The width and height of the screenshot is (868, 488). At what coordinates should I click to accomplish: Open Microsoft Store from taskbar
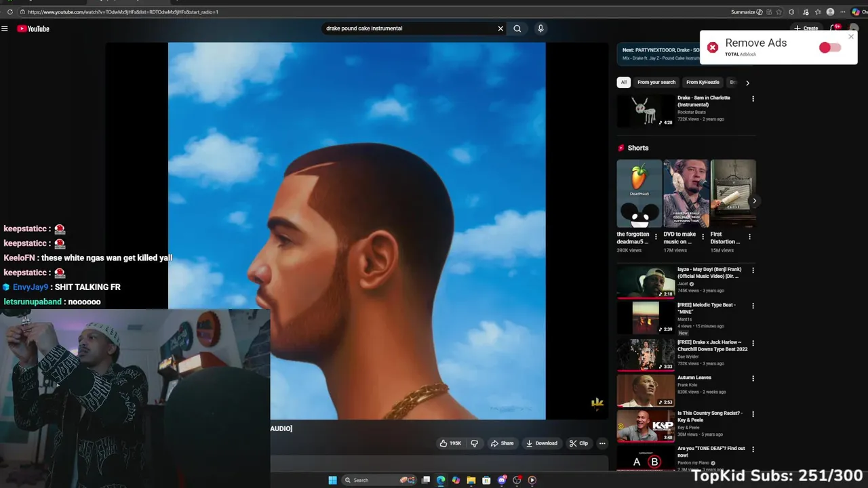[486, 480]
